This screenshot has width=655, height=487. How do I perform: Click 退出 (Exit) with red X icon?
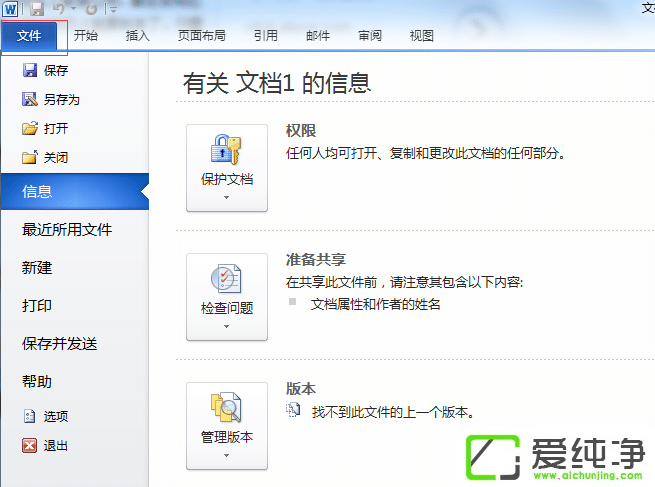pos(55,445)
